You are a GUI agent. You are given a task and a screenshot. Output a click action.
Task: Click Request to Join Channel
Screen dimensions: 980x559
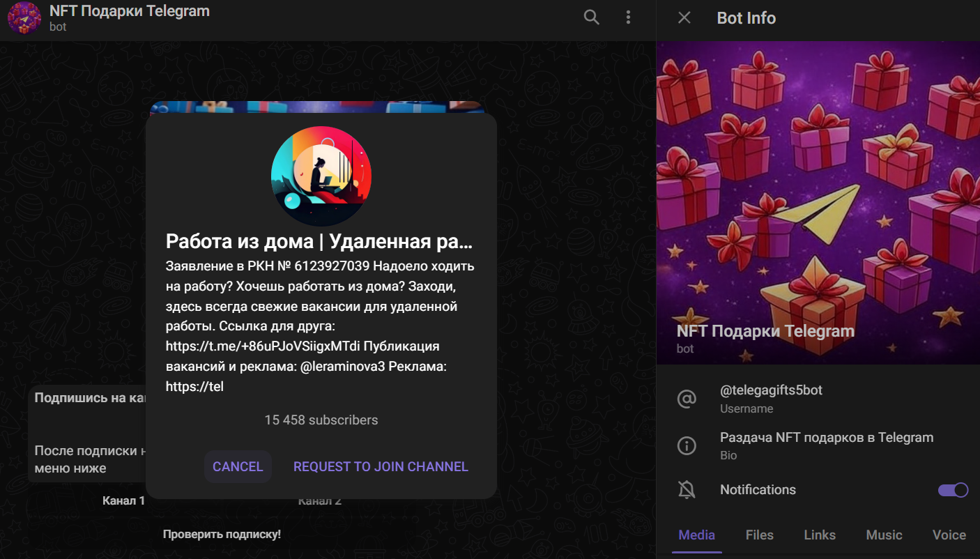coord(381,466)
